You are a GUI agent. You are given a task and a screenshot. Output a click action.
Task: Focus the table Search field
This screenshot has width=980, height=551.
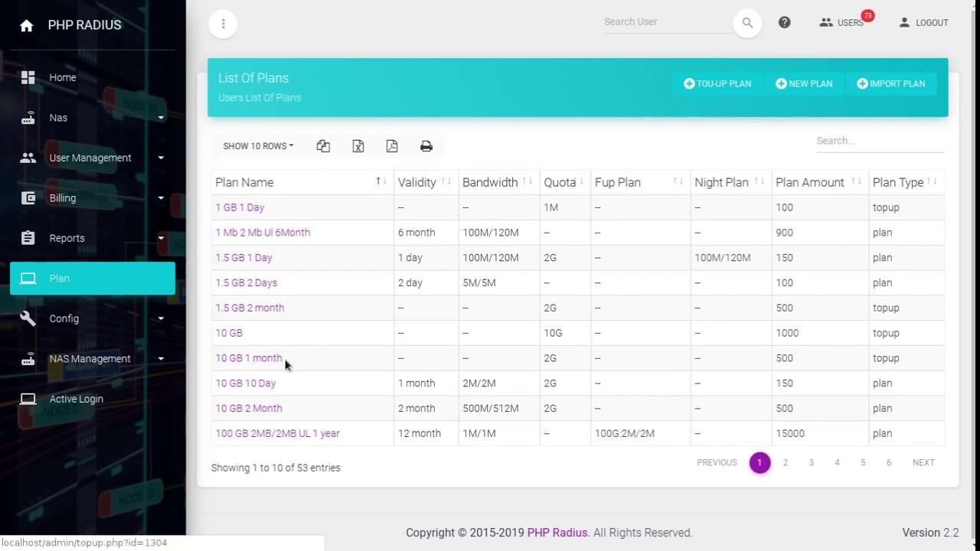pos(880,141)
